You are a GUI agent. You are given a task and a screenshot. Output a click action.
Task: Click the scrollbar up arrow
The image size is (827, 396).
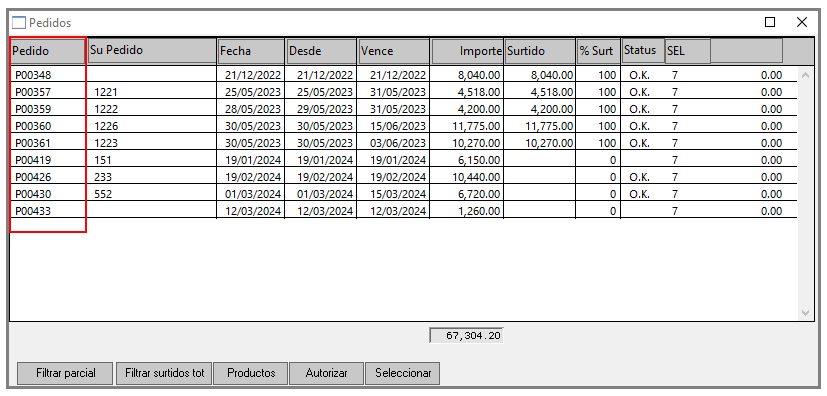point(805,75)
